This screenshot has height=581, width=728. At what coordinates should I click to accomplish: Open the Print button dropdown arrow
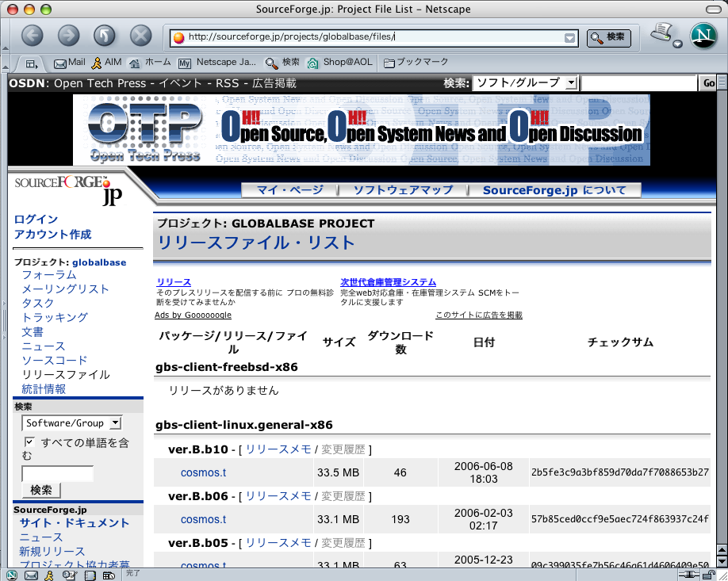pyautogui.click(x=678, y=44)
